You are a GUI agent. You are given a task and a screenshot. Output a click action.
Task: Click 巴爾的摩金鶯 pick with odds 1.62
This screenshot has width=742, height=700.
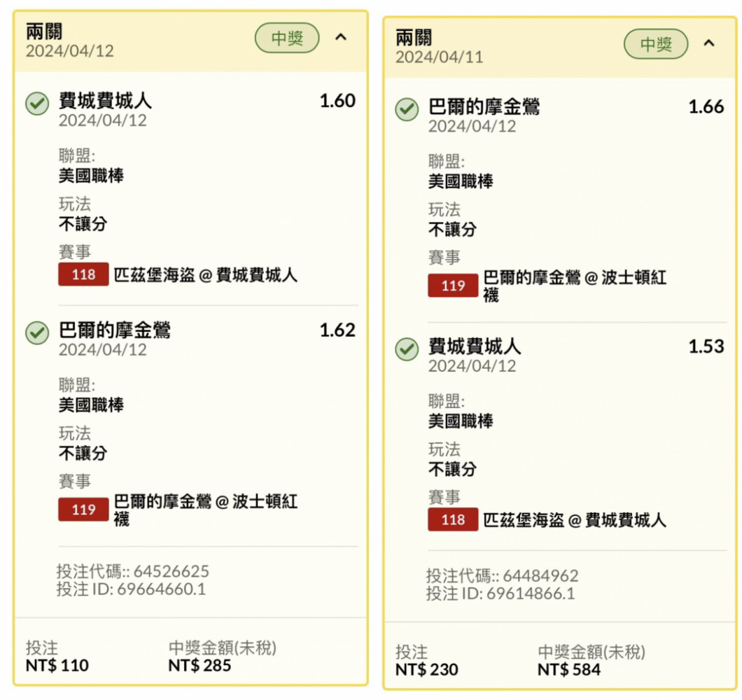tap(115, 330)
